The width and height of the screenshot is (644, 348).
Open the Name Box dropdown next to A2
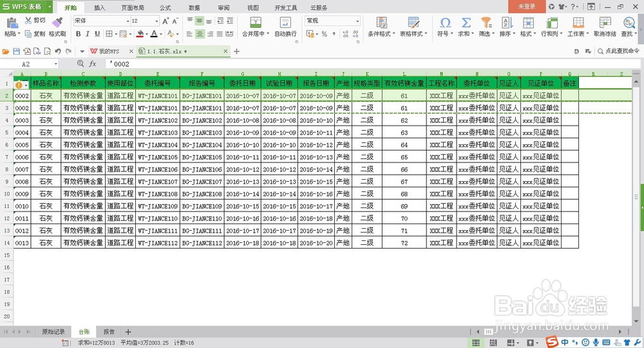pos(56,64)
